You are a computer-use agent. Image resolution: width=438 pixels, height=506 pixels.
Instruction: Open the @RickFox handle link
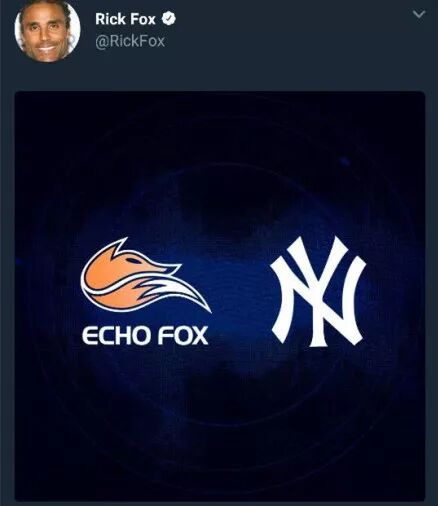click(130, 41)
